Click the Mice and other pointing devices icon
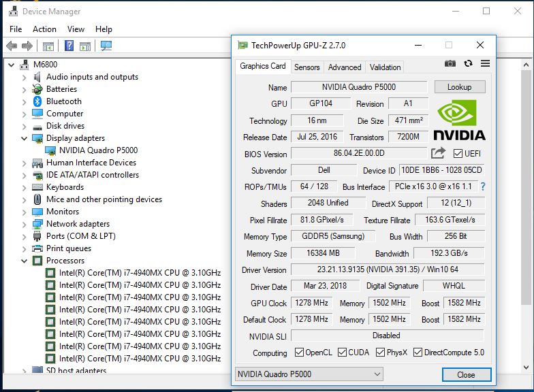 [37, 199]
